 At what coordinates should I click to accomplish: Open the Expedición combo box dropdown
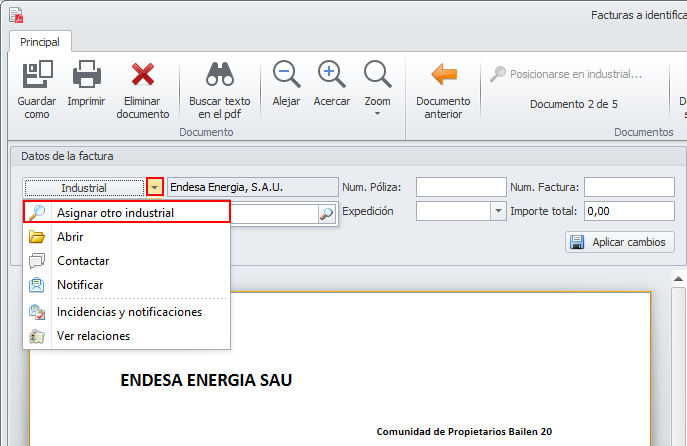click(x=498, y=211)
